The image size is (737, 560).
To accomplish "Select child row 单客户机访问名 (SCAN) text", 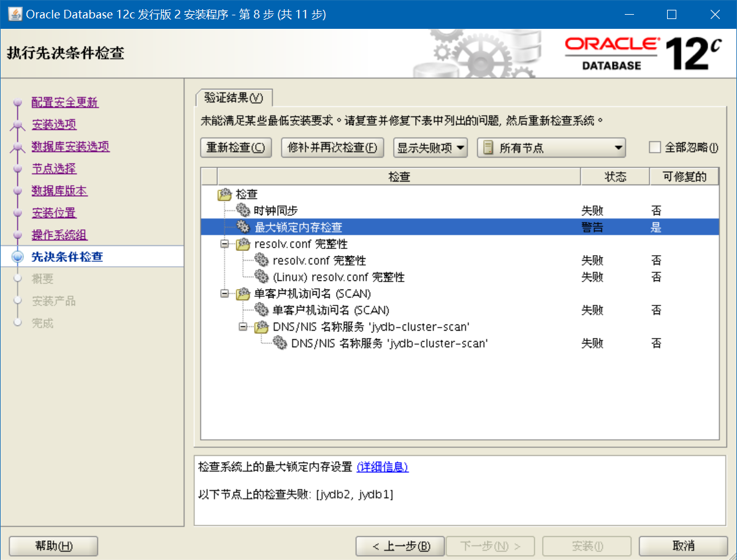I will pos(330,310).
